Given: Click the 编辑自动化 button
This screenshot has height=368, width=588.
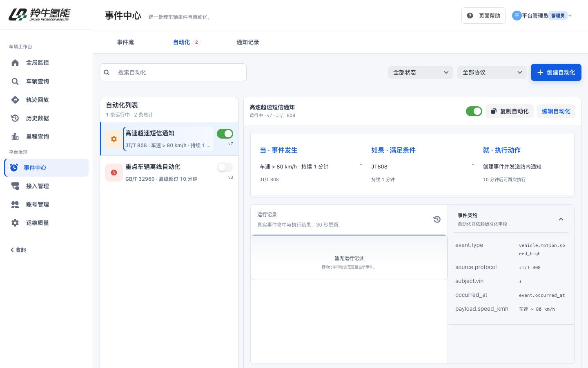Looking at the screenshot, I should click(x=556, y=111).
